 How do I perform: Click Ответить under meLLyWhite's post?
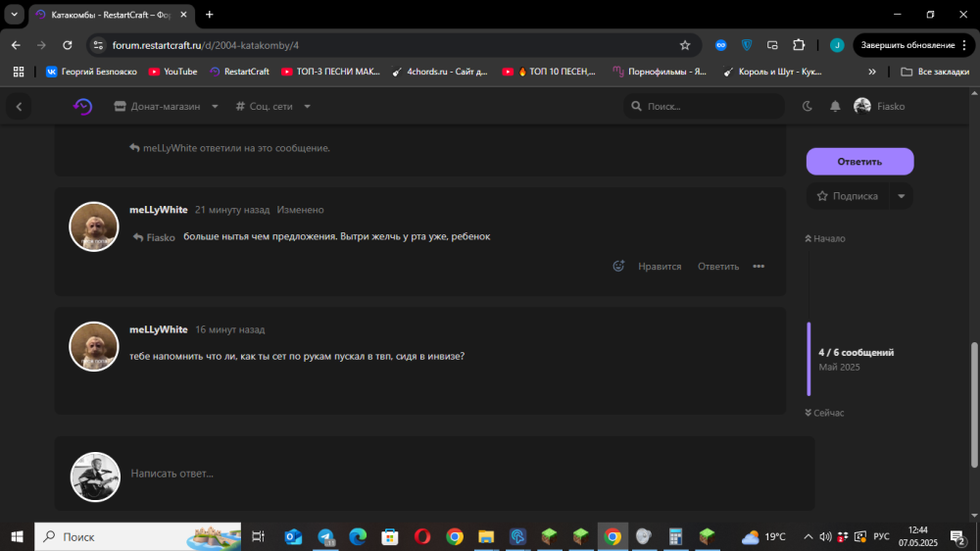pos(718,267)
